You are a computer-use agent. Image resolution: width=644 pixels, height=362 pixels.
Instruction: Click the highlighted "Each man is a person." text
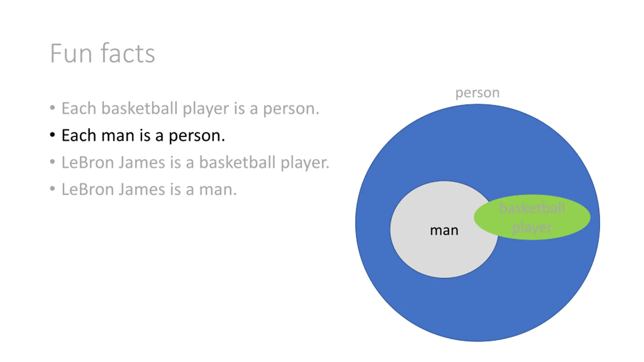coord(143,136)
